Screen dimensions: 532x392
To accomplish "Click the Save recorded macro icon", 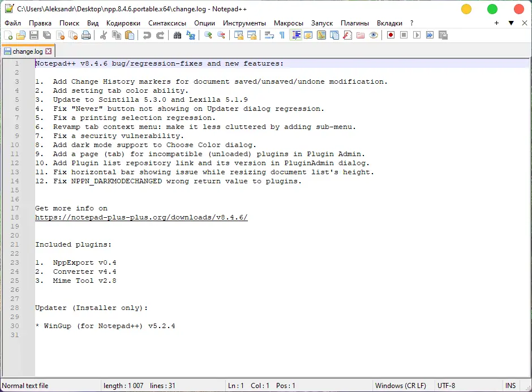I will [443, 35].
